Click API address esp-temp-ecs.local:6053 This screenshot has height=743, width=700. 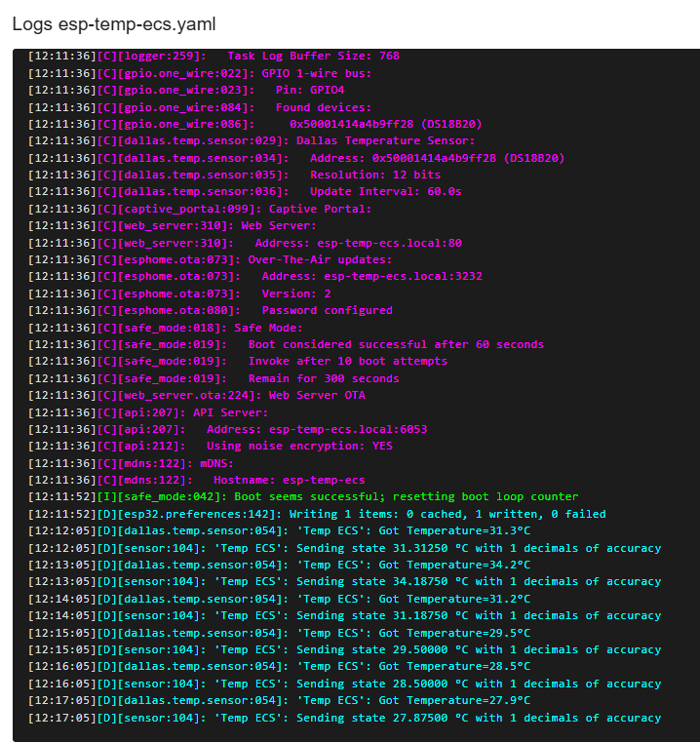228,429
